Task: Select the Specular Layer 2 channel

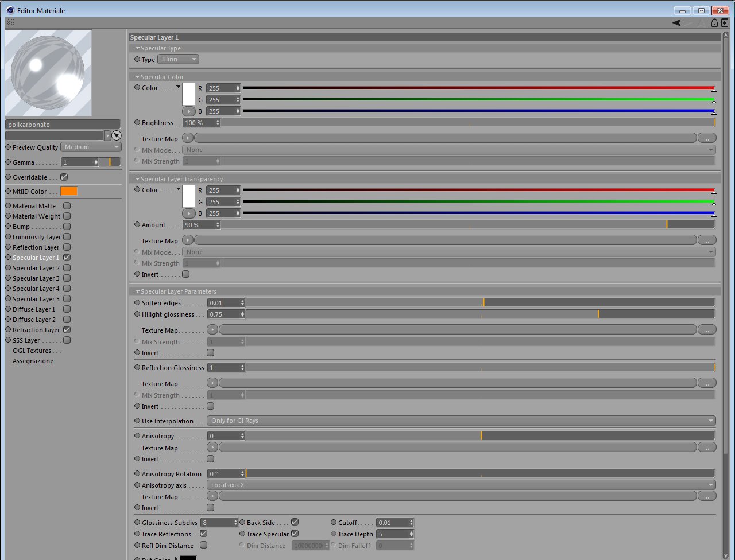Action: [x=36, y=268]
